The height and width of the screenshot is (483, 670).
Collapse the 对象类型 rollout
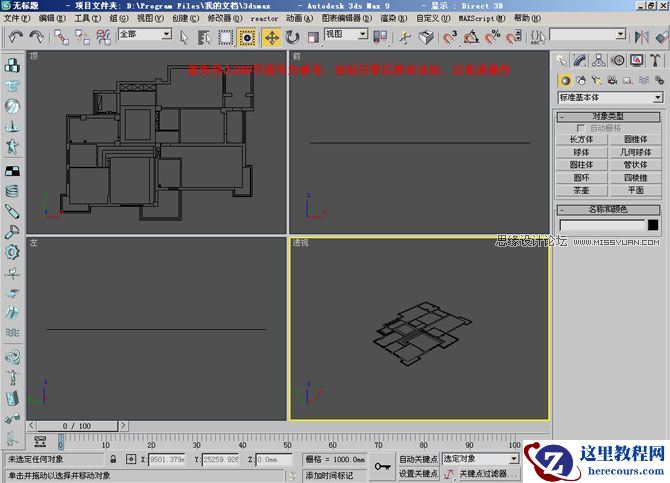point(608,117)
